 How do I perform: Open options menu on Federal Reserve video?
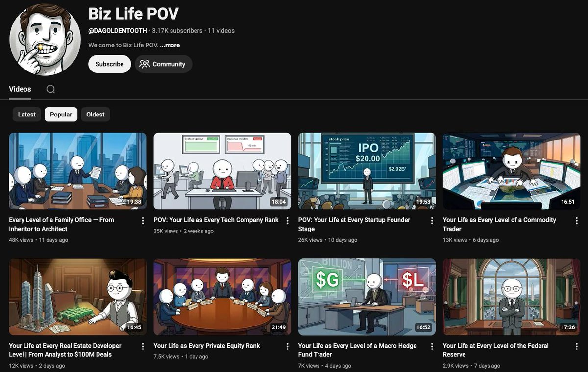coord(577,346)
